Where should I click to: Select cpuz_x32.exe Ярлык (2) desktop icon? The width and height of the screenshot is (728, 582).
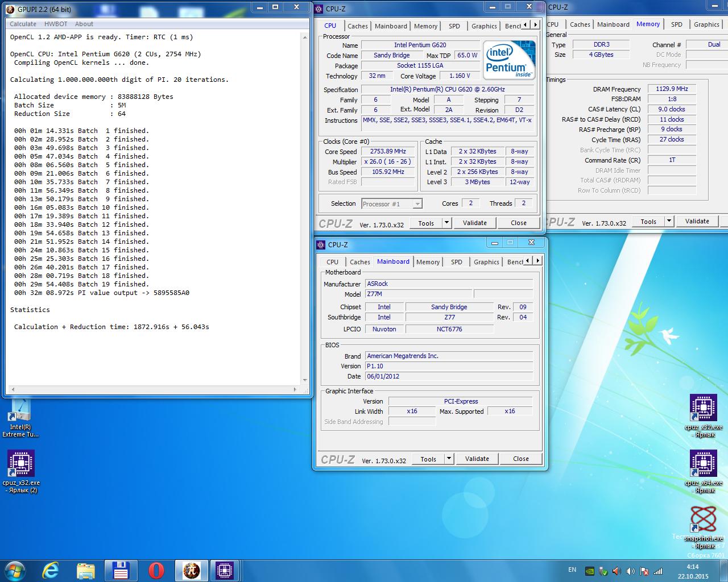pyautogui.click(x=21, y=472)
